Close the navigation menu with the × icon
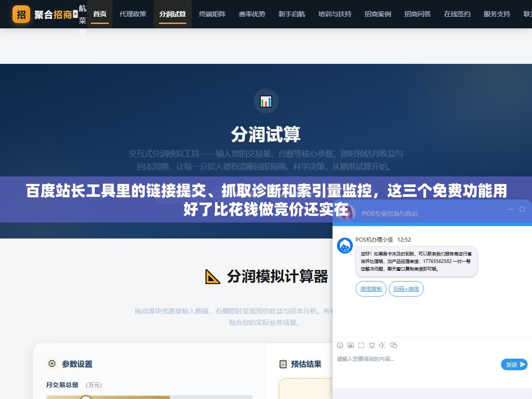532x399 pixels. pos(75,14)
